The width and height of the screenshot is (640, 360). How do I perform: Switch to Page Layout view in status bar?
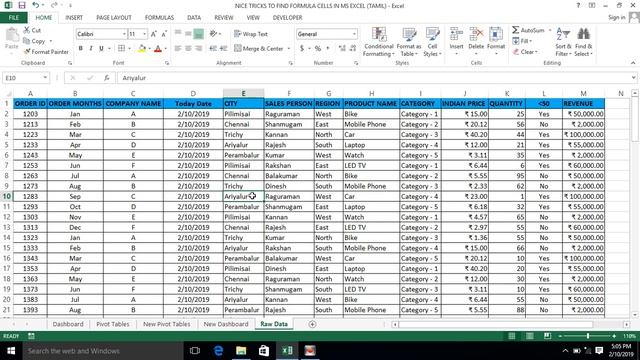point(529,336)
